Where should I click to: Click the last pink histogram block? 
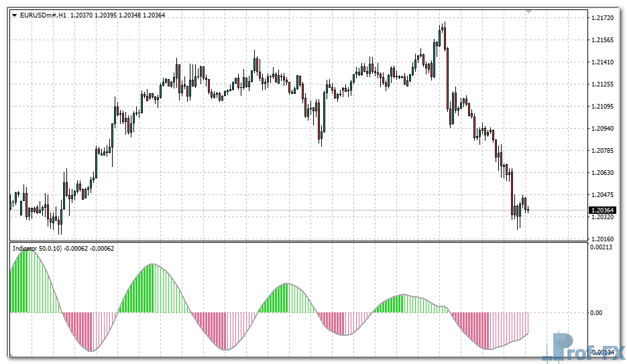471,327
